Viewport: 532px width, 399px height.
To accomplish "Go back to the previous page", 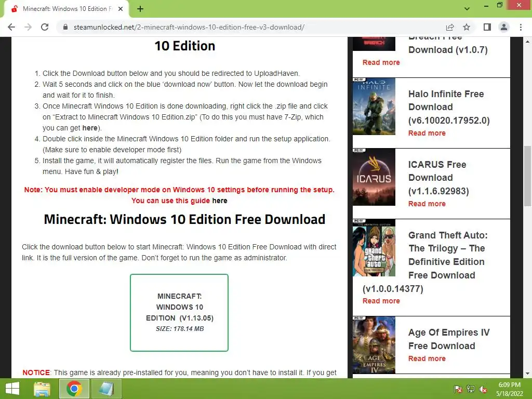I will (x=11, y=27).
